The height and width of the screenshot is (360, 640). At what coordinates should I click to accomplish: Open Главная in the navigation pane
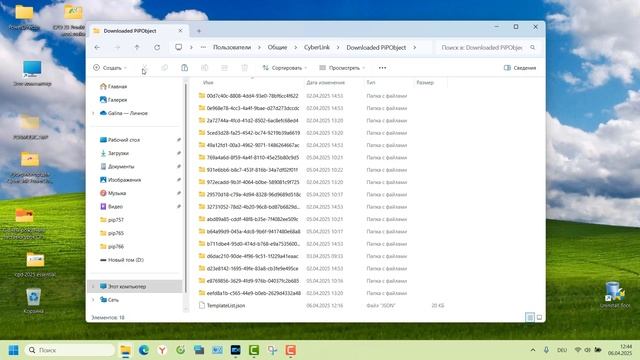[x=118, y=87]
